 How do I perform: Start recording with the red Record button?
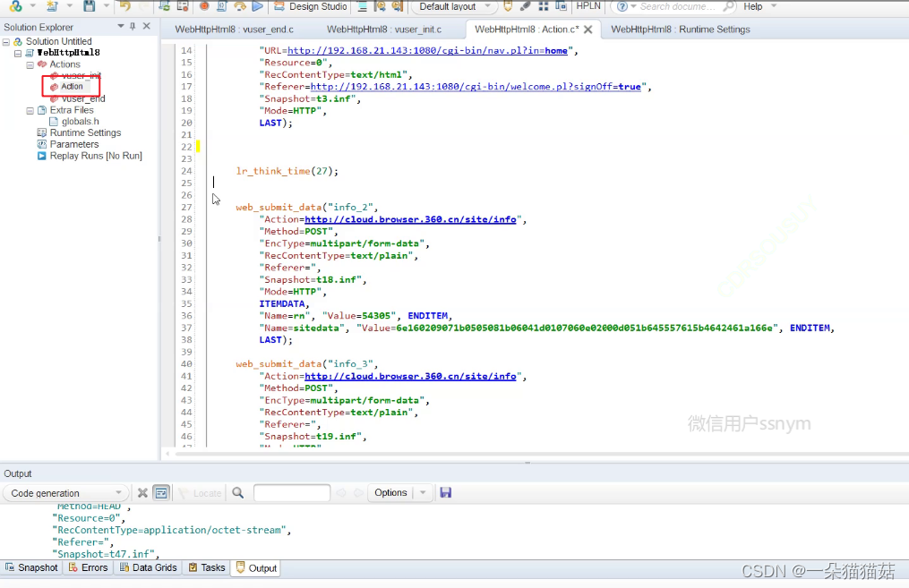(204, 5)
